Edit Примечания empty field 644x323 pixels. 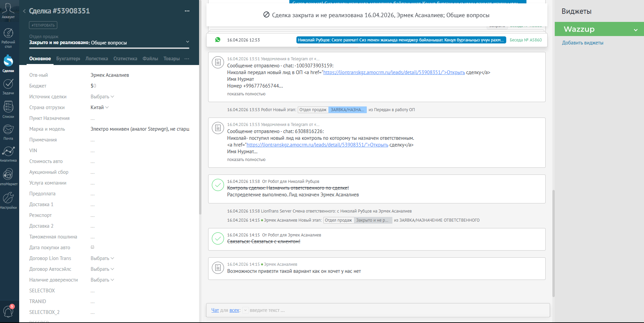click(x=140, y=140)
